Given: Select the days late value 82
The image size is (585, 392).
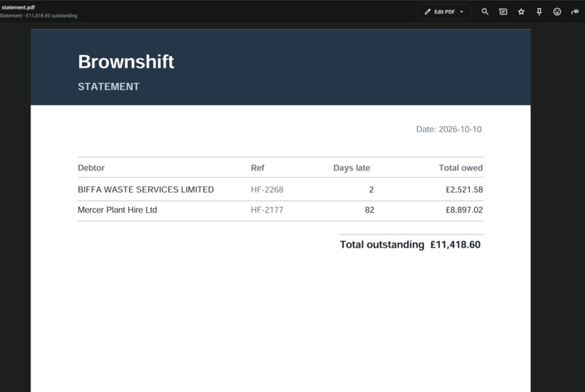Looking at the screenshot, I should (369, 210).
